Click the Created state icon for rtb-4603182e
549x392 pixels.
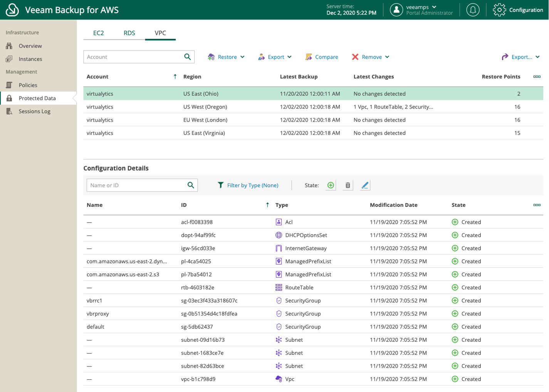(x=455, y=287)
